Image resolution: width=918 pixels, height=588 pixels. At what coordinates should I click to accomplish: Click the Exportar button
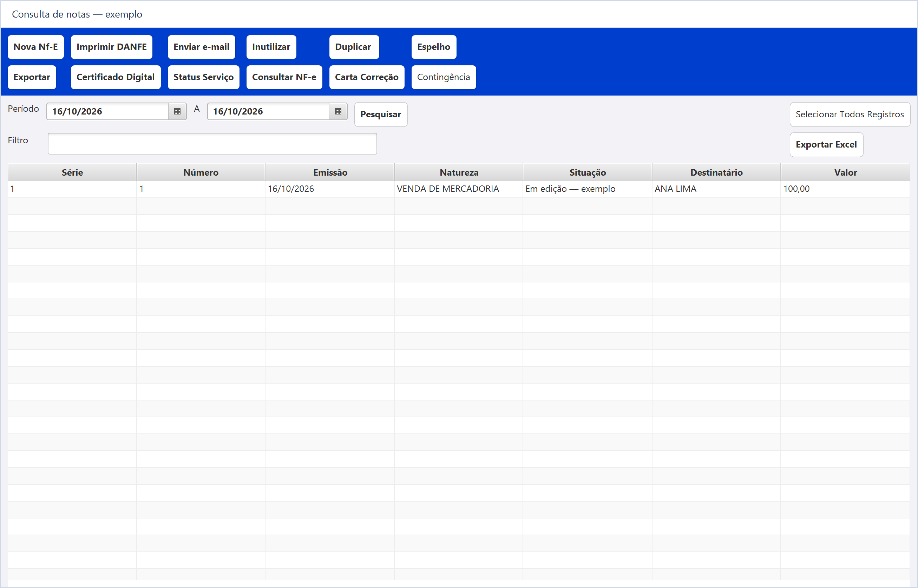32,77
